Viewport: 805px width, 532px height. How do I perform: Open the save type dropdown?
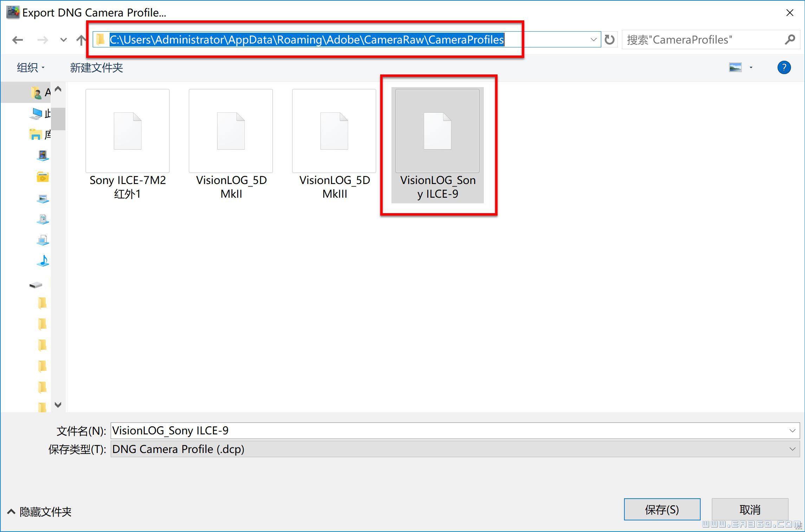click(x=792, y=449)
